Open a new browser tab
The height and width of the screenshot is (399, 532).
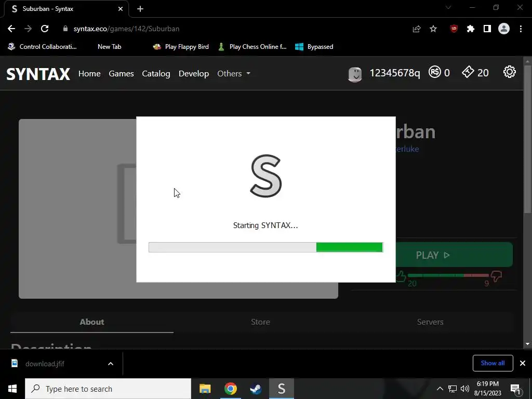tap(140, 9)
